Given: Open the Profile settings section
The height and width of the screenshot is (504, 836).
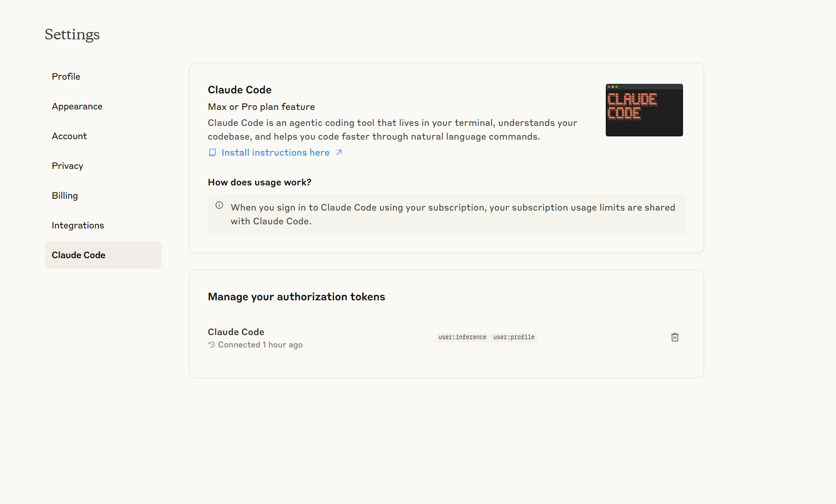Looking at the screenshot, I should pyautogui.click(x=66, y=76).
